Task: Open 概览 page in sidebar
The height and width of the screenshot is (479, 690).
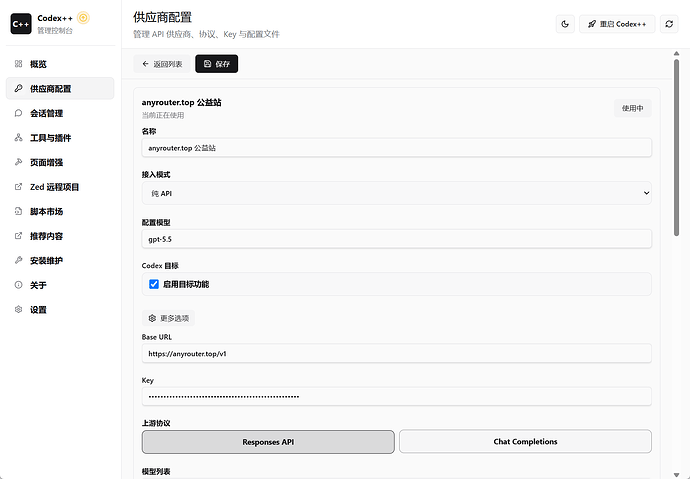Action: click(x=60, y=64)
